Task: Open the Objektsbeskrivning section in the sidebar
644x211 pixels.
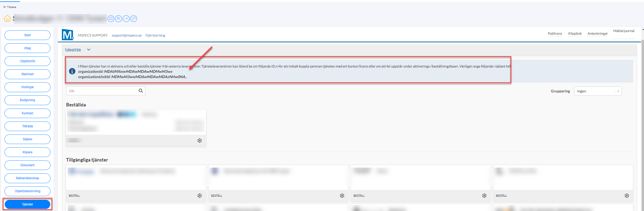Action: 27,191
